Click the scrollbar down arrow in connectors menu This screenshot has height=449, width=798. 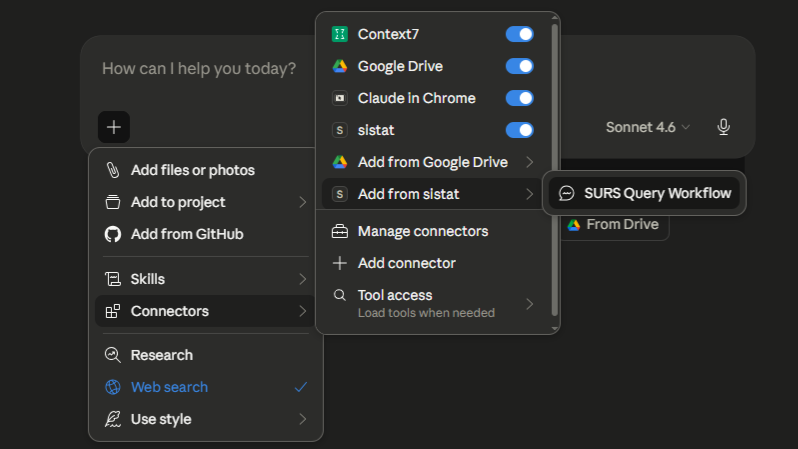point(555,328)
